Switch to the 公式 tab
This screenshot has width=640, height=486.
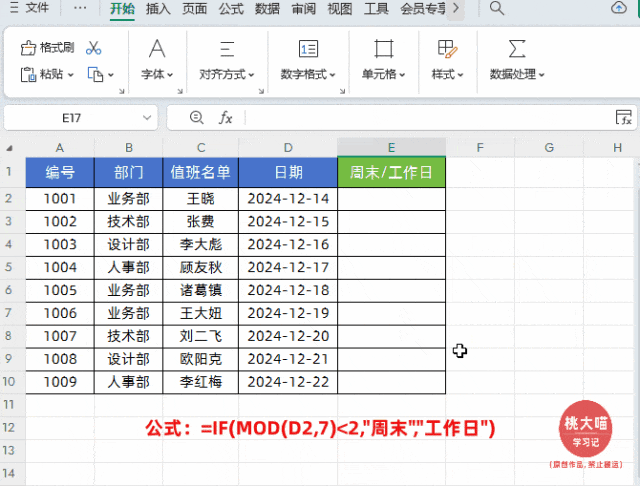[231, 8]
